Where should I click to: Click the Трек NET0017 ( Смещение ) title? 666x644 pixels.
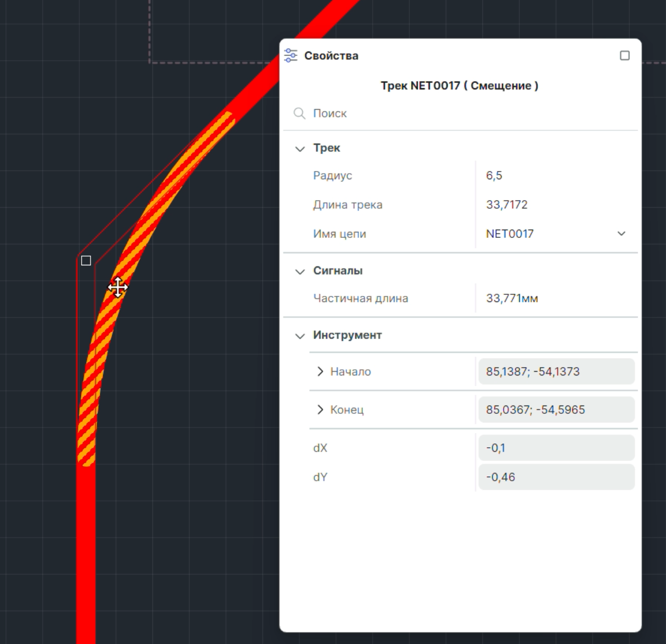coord(459,86)
